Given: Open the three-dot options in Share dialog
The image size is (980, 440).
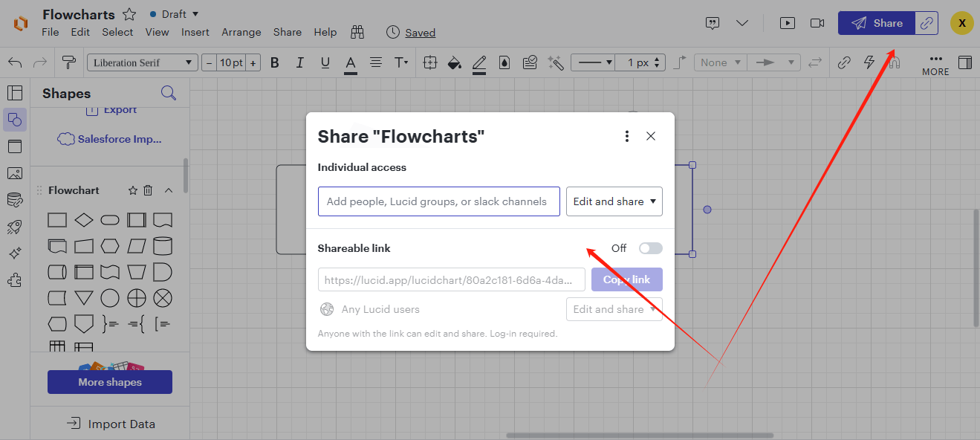Looking at the screenshot, I should pos(627,136).
